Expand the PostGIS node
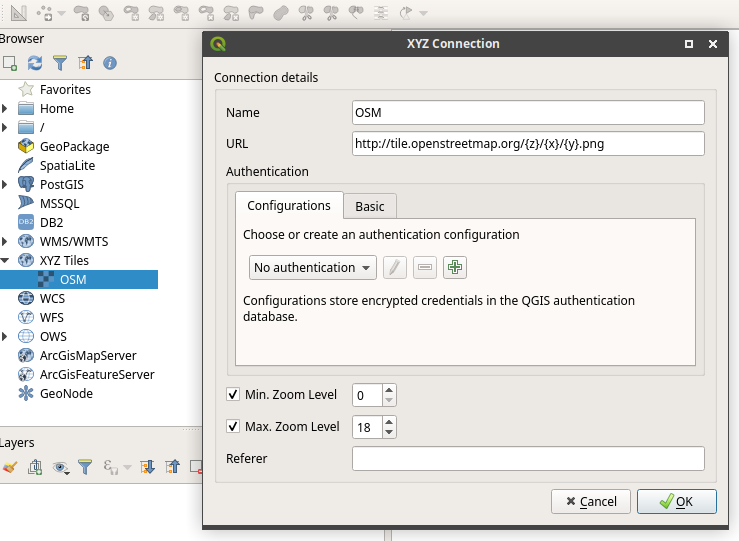The height and width of the screenshot is (541, 739). 5,184
